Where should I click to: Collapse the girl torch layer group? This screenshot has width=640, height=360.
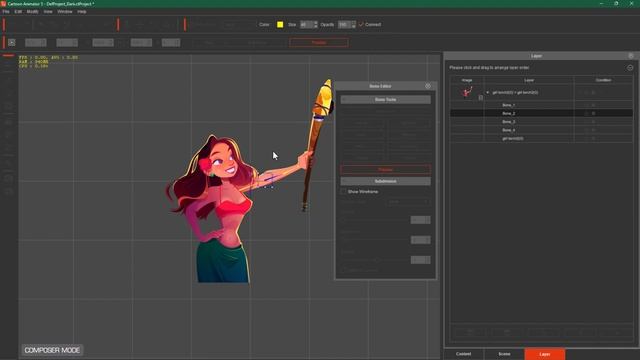(487, 93)
